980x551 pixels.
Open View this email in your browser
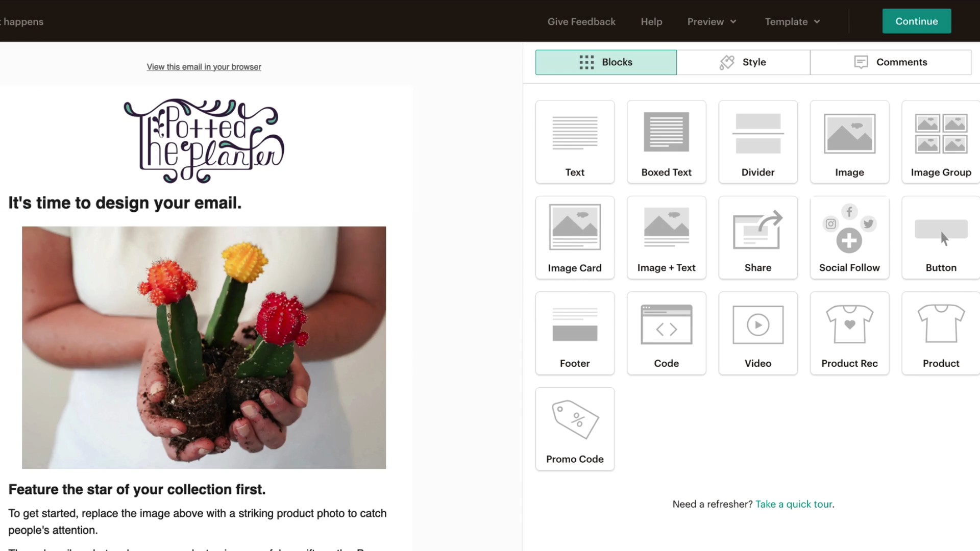click(203, 67)
